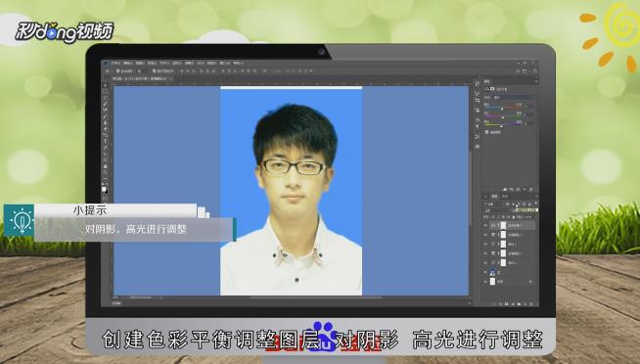The image size is (640, 364).
Task: Click delete layer trash icon in Layers panel
Action: [531, 304]
